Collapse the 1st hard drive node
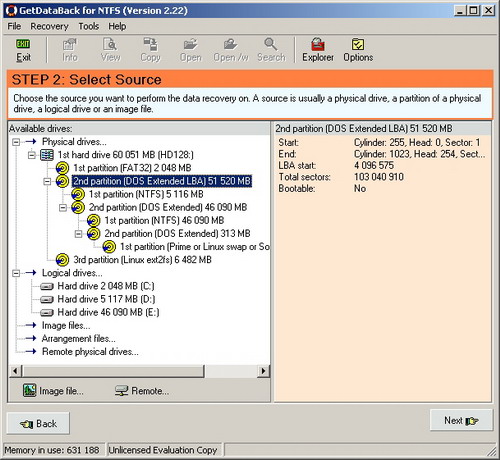 tap(31, 155)
